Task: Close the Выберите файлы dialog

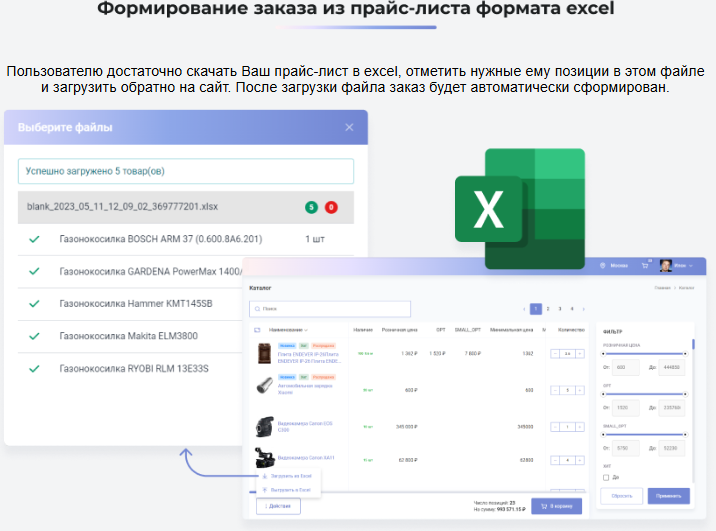Action: [x=349, y=127]
